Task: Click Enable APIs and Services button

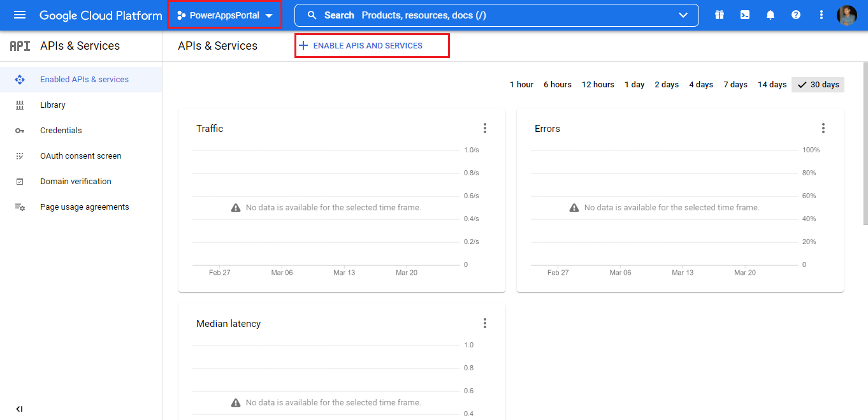Action: click(367, 46)
